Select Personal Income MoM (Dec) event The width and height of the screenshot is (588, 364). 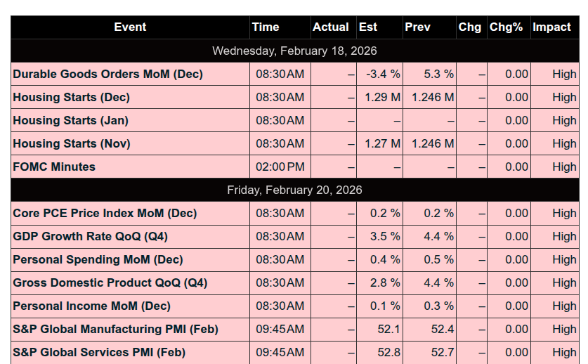[x=91, y=306]
